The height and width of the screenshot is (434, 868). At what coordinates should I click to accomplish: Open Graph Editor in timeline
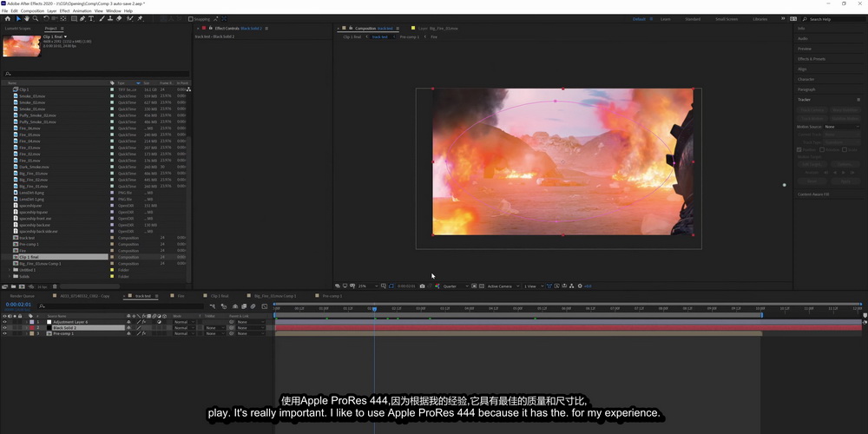(265, 306)
